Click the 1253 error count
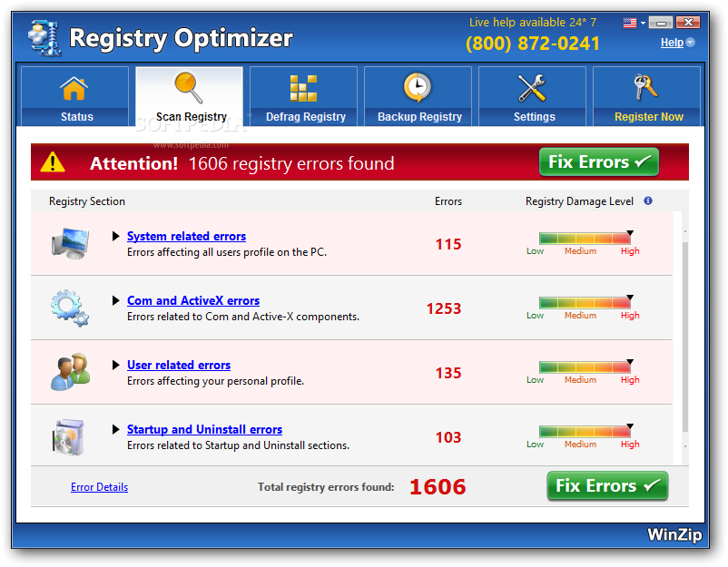 coord(444,308)
